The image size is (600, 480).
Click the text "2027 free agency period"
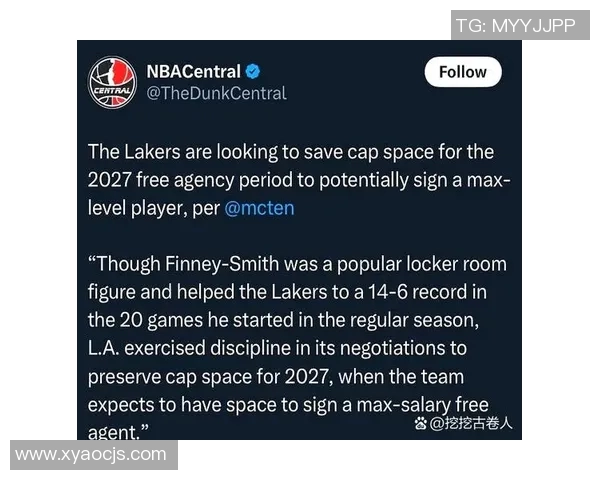coord(179,181)
